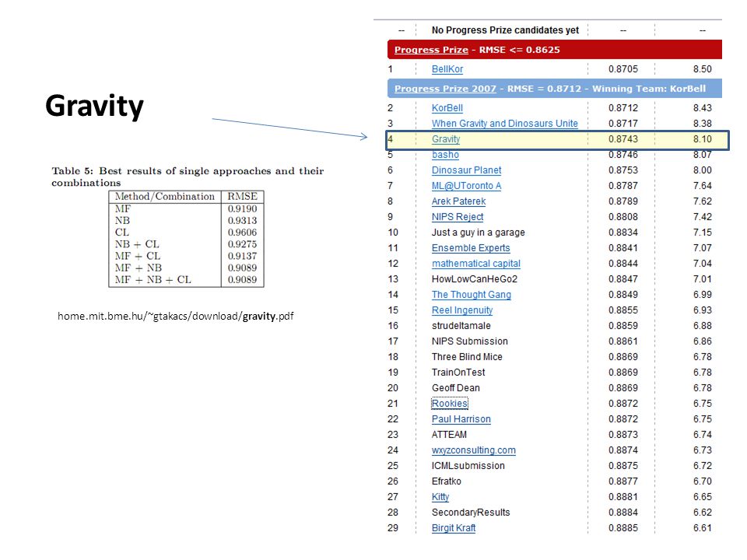Open the basho team link
The width and height of the screenshot is (747, 560).
click(445, 155)
